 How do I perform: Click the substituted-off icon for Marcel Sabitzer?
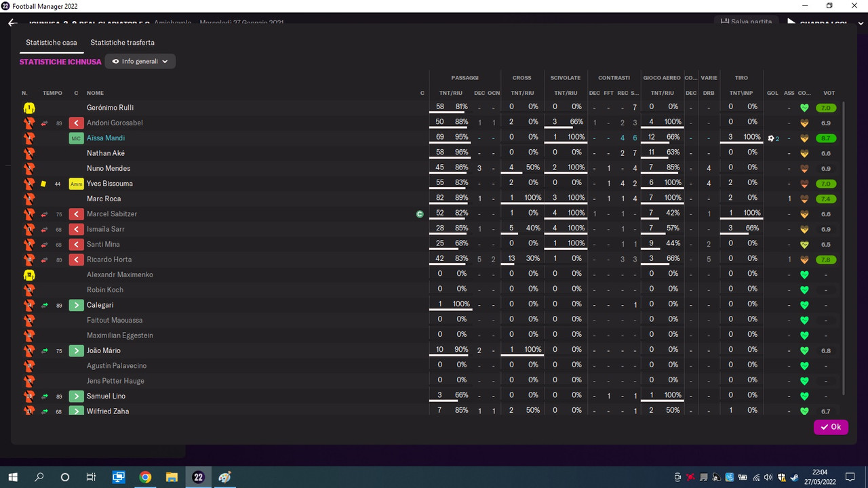[77, 214]
